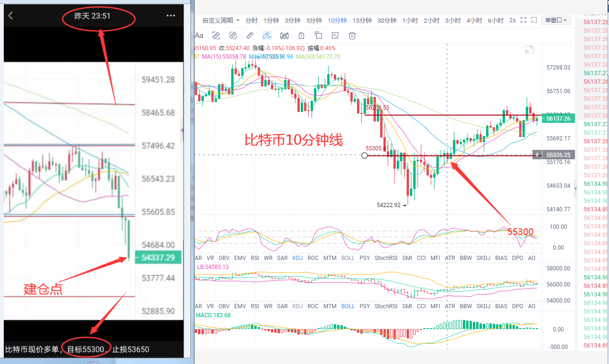609x364 pixels.
Task: Click the fullscreen expand icon
Action: click(x=523, y=20)
